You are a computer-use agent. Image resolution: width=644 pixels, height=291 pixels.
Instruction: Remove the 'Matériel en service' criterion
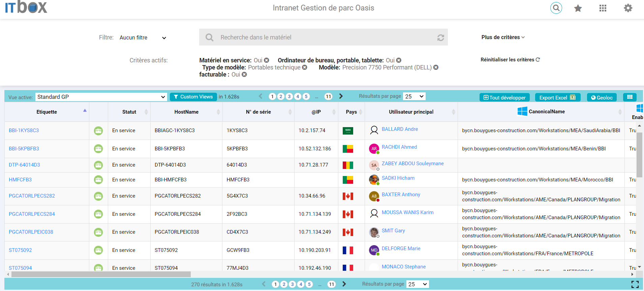tap(267, 60)
